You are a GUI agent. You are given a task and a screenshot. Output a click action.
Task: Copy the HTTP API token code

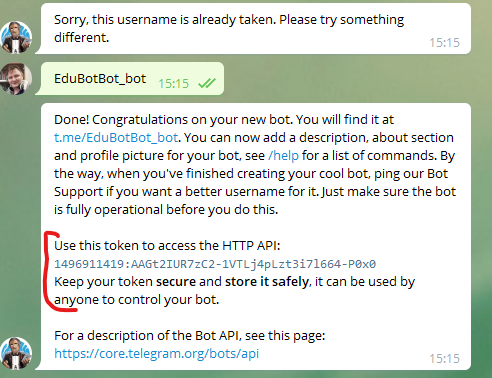click(x=215, y=264)
